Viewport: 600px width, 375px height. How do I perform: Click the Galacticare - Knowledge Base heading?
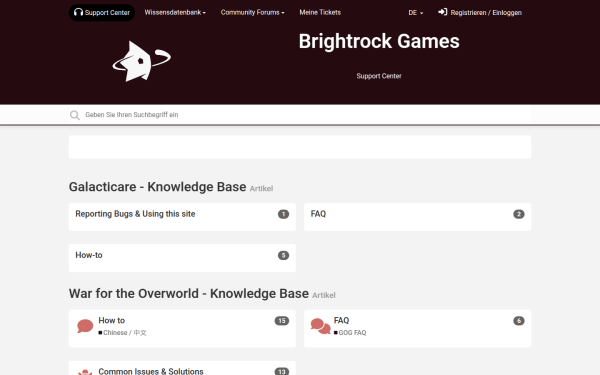coord(157,187)
